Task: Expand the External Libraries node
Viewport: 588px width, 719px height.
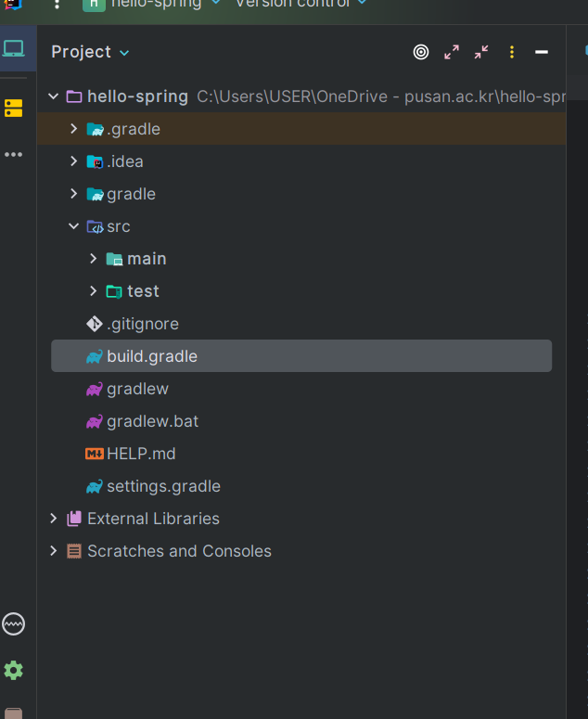Action: [54, 519]
